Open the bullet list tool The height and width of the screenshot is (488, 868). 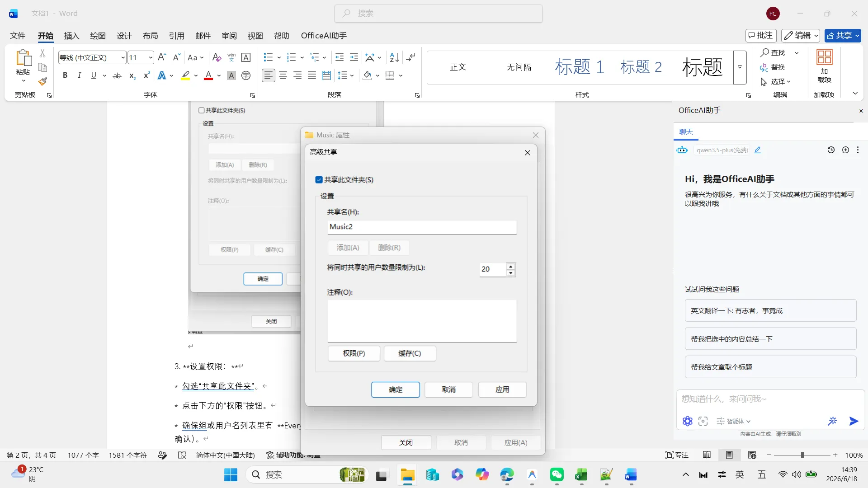(x=268, y=57)
